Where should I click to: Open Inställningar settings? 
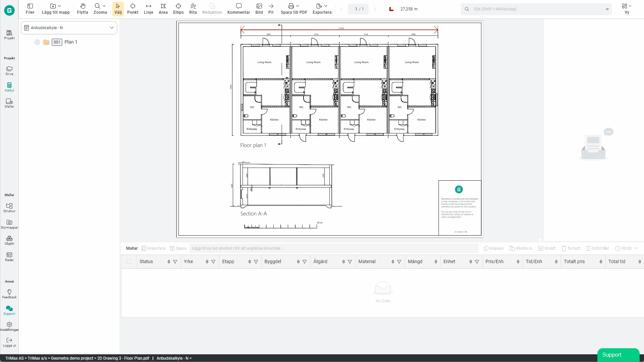pyautogui.click(x=9, y=326)
